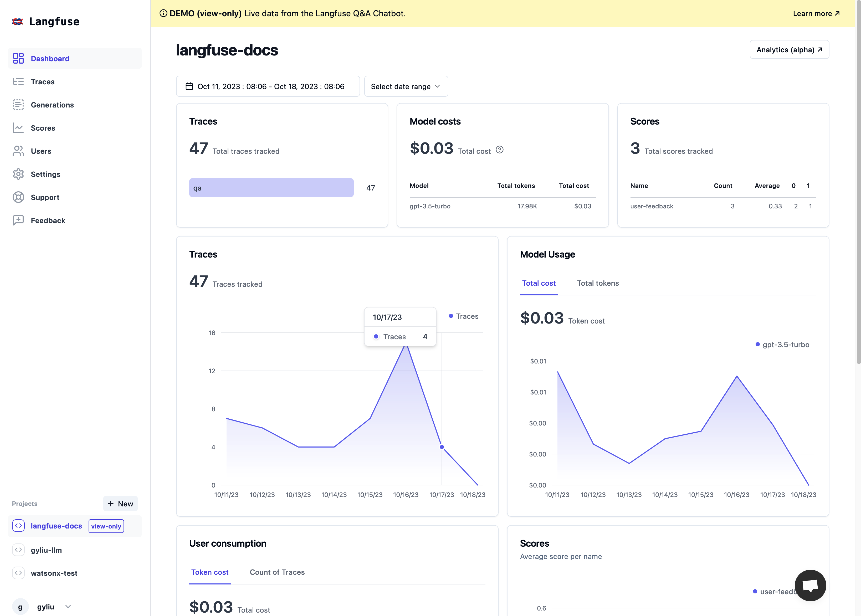Click the gyliu user avatar
861x616 pixels.
pos(20,607)
